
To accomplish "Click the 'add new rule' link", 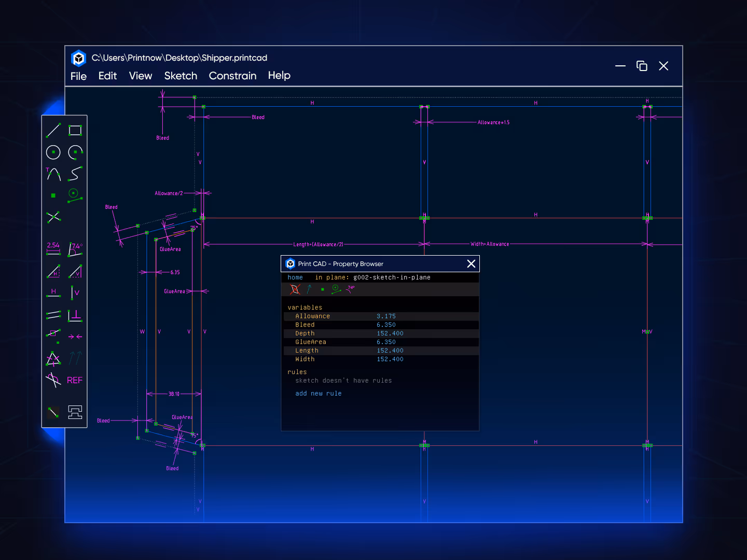I will [319, 394].
